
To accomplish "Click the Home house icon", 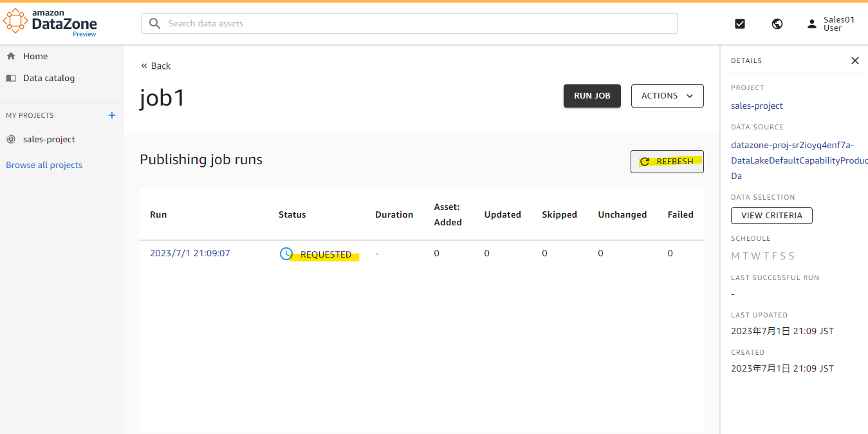I will tap(11, 56).
